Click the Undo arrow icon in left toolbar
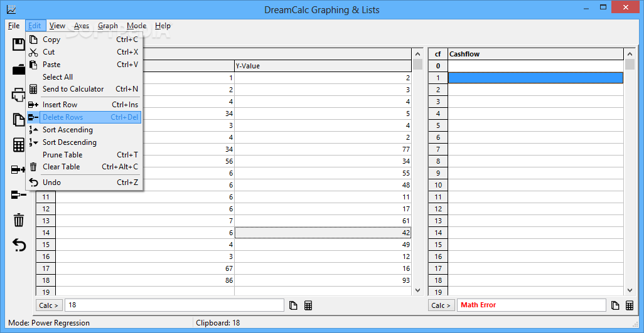This screenshot has height=333, width=644. pyautogui.click(x=19, y=245)
